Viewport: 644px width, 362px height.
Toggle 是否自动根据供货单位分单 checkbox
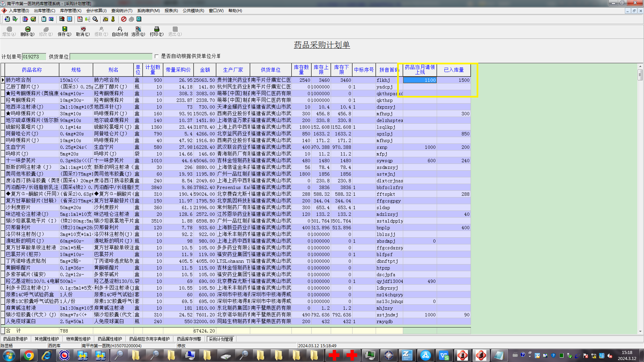point(157,56)
